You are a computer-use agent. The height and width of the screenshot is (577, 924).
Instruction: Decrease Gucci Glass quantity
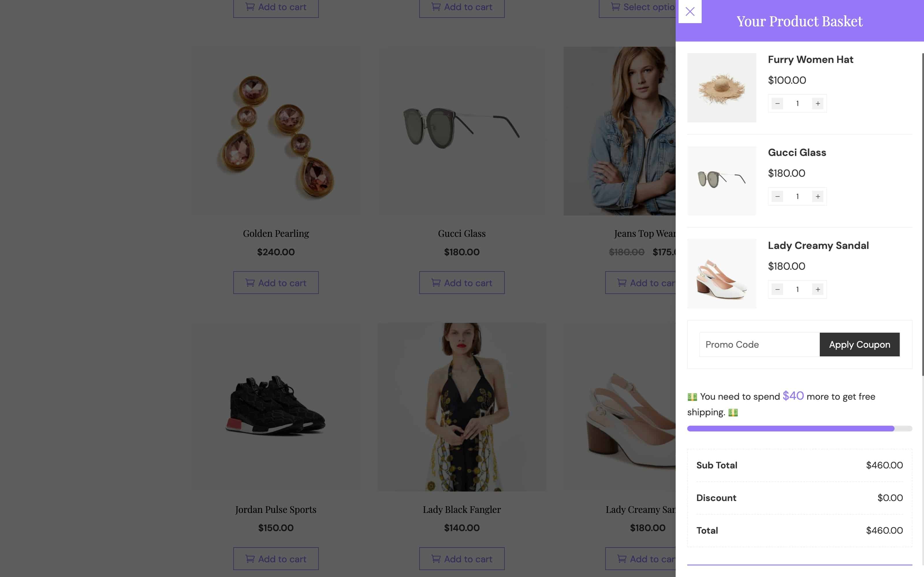point(777,196)
